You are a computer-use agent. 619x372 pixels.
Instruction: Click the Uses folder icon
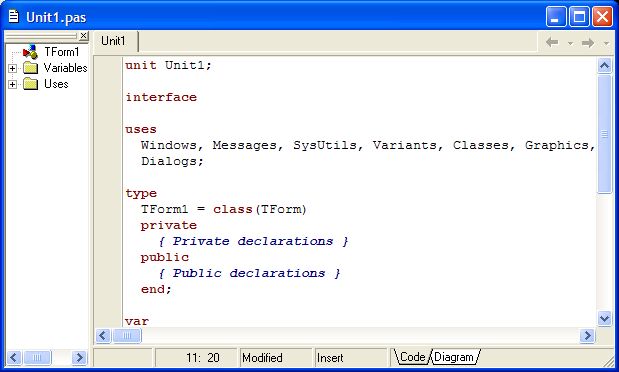point(30,84)
